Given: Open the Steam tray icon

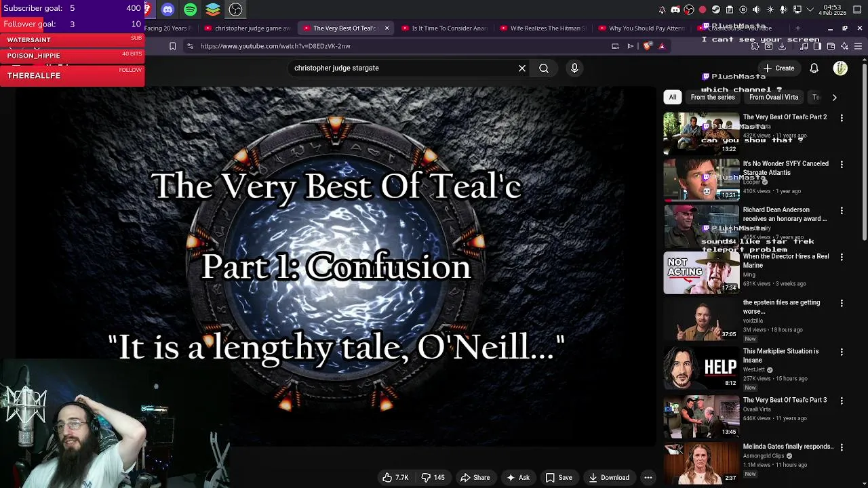Looking at the screenshot, I should tap(716, 9).
